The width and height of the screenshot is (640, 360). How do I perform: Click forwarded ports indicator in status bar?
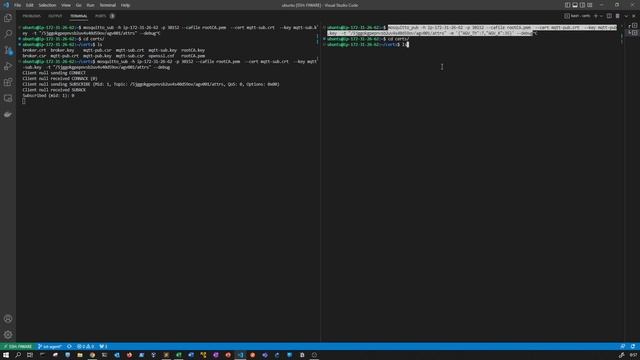pyautogui.click(x=103, y=347)
